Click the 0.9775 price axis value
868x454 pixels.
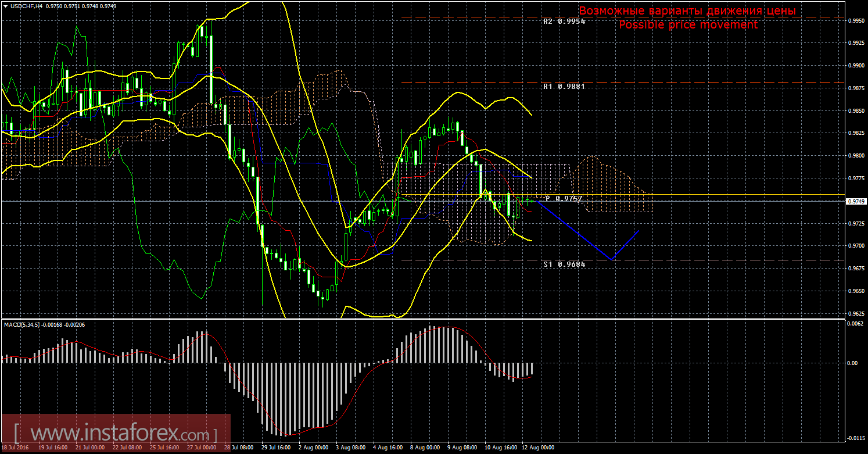click(x=856, y=178)
